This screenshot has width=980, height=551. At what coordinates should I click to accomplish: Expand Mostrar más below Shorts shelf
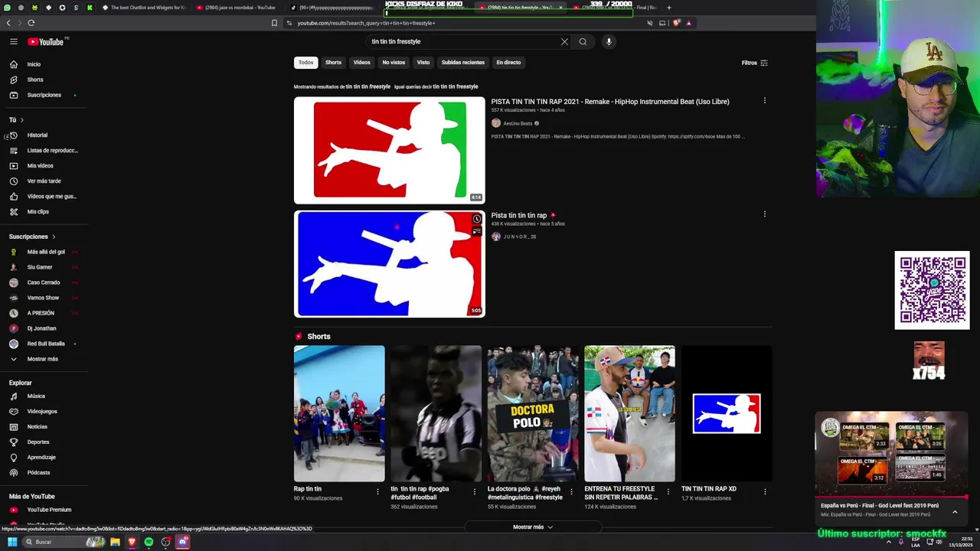[x=533, y=527]
